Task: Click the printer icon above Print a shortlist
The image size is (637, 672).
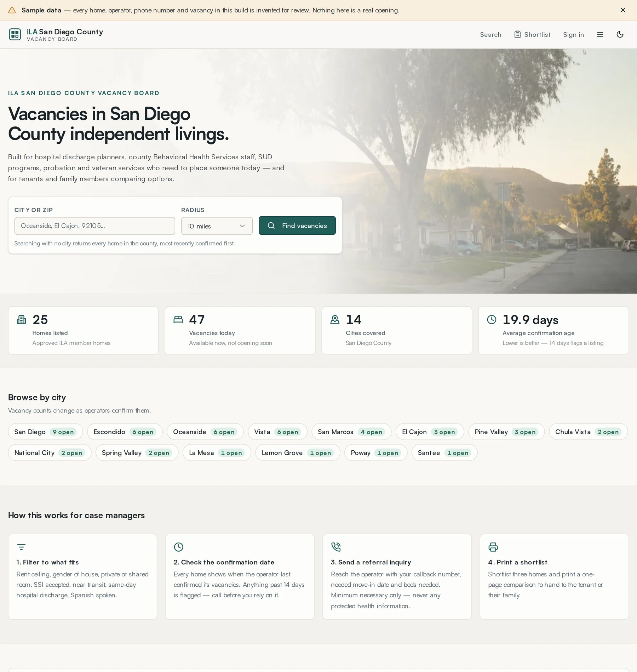Action: (493, 547)
